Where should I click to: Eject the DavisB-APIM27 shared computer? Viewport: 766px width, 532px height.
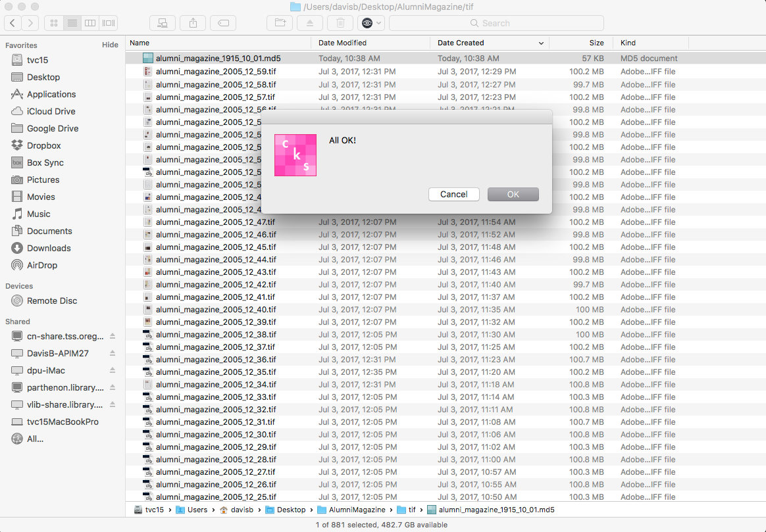pos(113,353)
